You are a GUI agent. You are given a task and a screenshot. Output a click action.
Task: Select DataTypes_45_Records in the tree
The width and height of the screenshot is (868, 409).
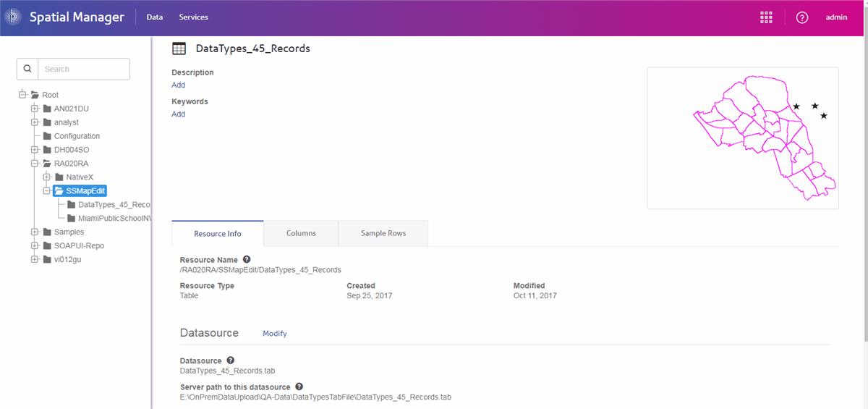click(x=114, y=205)
